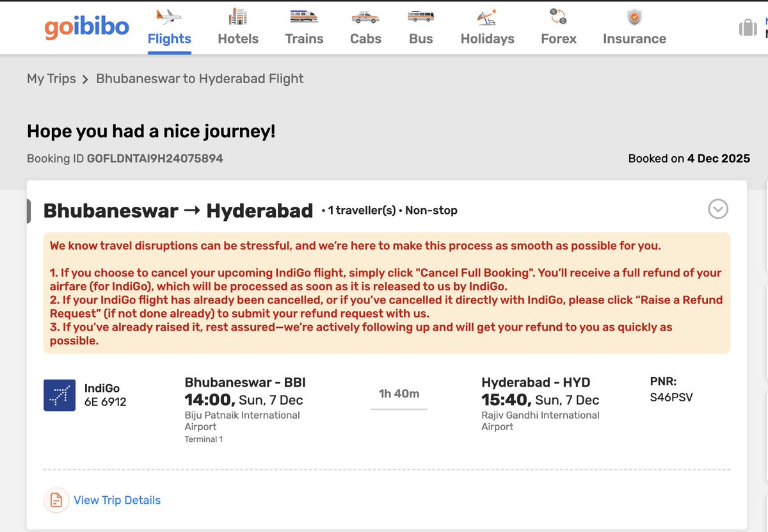Click the Hyderabad - HYD label
The height and width of the screenshot is (532, 768).
point(536,382)
